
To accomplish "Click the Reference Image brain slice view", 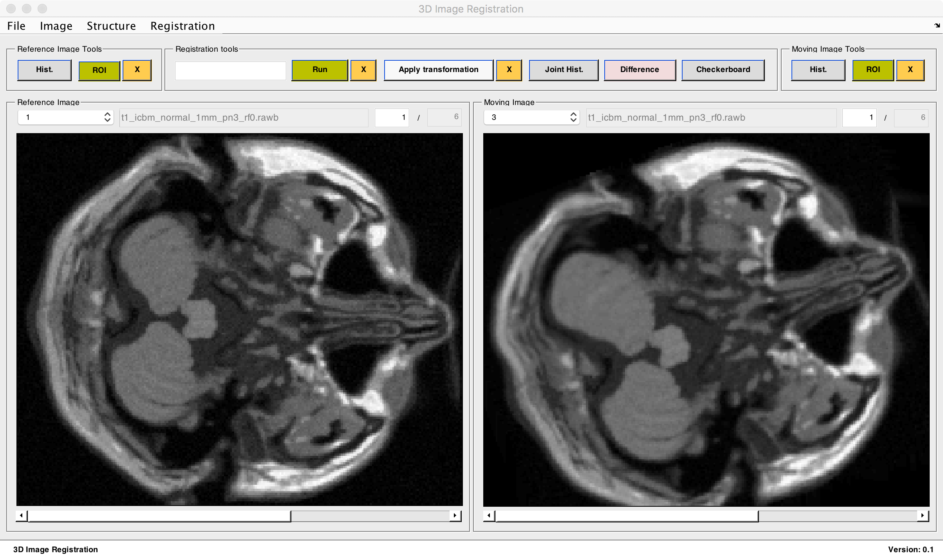I will (239, 320).
